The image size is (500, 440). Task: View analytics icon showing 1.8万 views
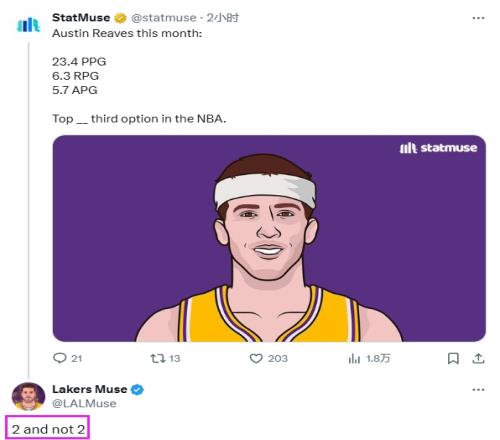[x=354, y=359]
